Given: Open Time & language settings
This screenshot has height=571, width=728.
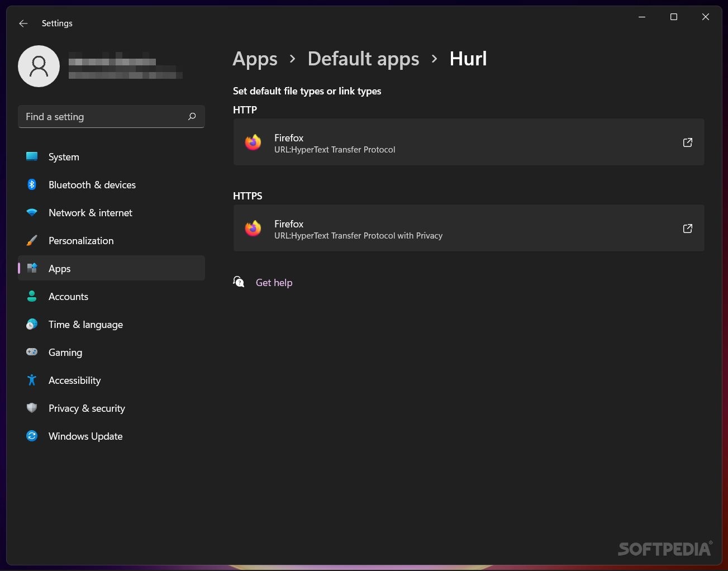Looking at the screenshot, I should (85, 325).
